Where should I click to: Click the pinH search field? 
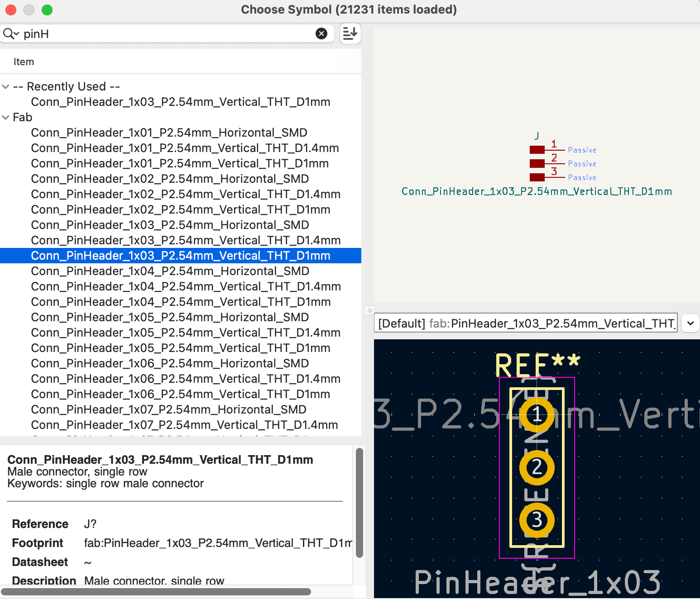coord(168,34)
